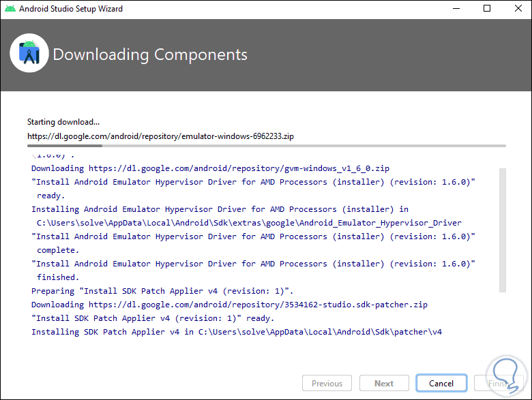Click the "Preparing Install SDK Patch Applier" line
Image resolution: width=532 pixels, height=400 pixels.
(161, 291)
